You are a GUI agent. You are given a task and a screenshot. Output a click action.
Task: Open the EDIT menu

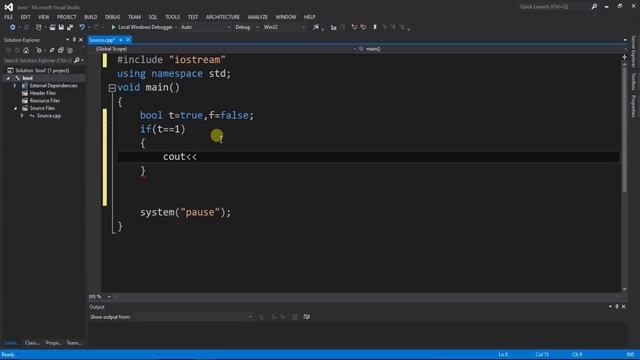click(25, 17)
